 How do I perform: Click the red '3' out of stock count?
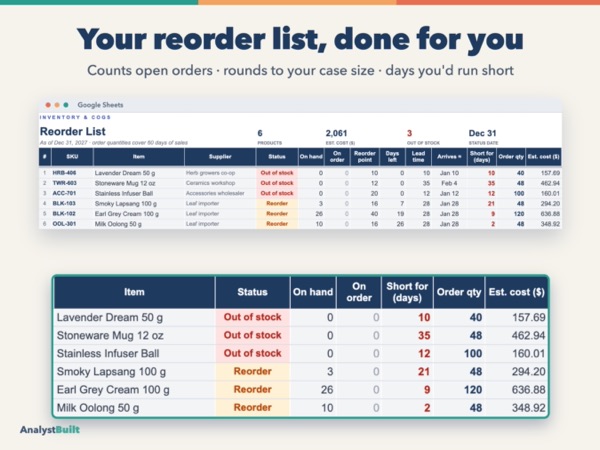tap(409, 133)
